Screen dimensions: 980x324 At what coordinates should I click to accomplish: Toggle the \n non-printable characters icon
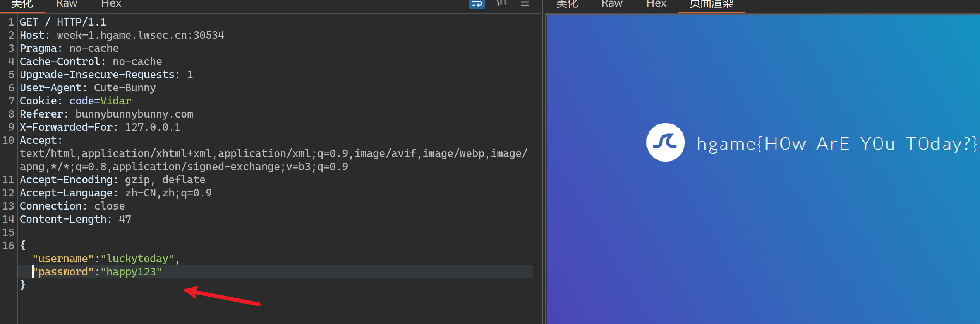501,3
